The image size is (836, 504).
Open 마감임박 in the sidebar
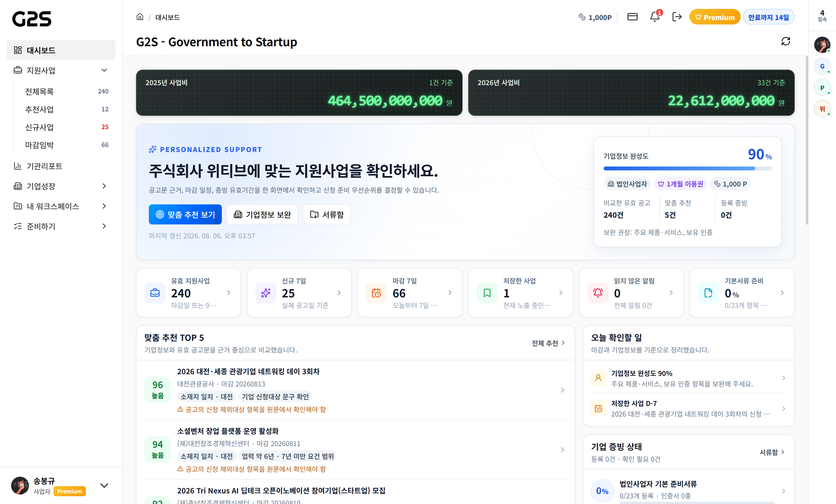pyautogui.click(x=67, y=145)
